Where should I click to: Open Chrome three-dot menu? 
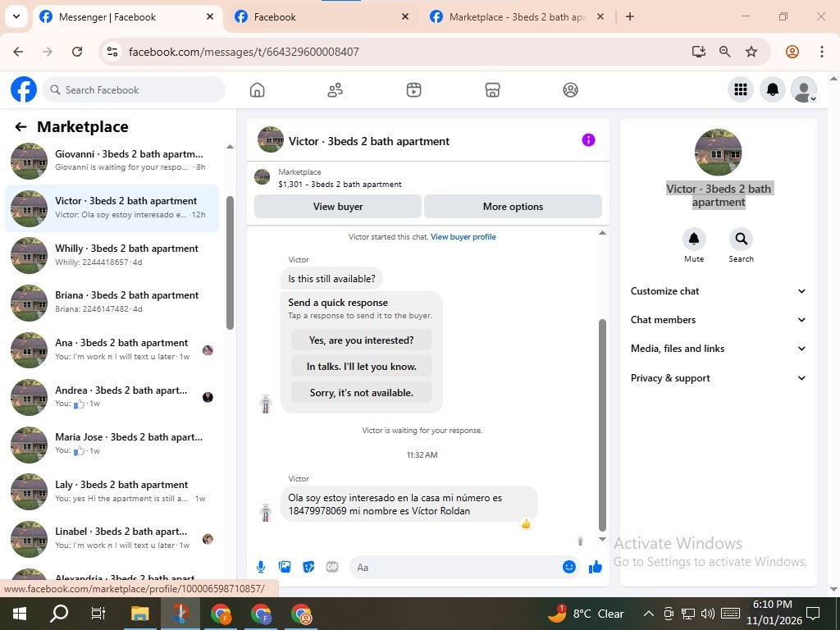(x=821, y=52)
